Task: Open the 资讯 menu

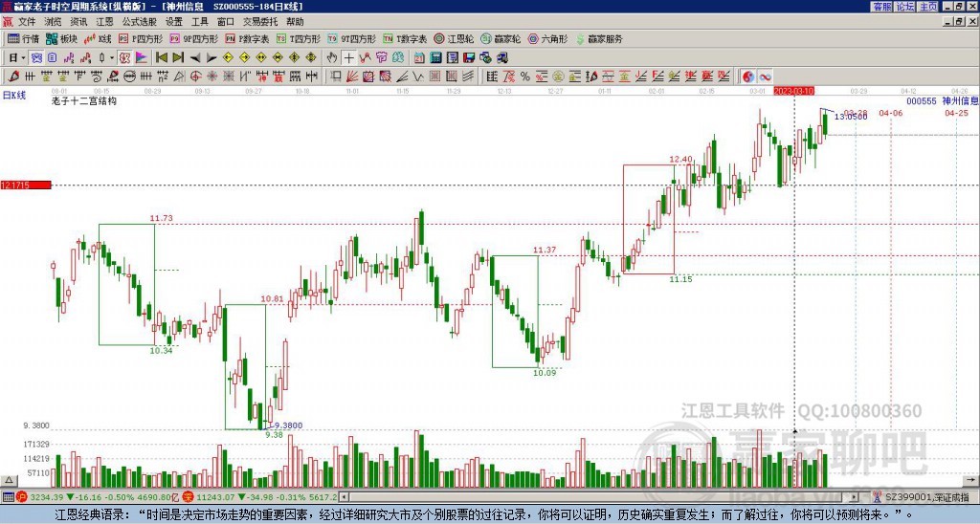Action: tap(78, 22)
